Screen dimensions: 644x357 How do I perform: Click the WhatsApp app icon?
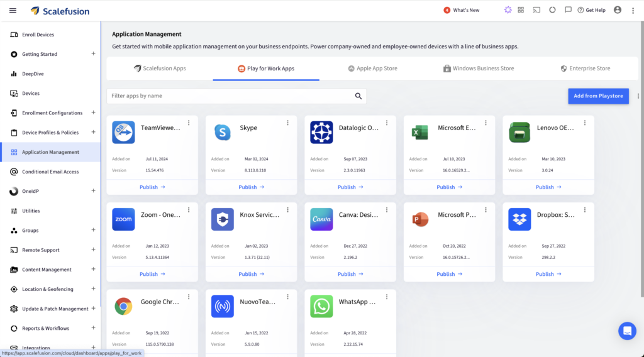coord(321,306)
